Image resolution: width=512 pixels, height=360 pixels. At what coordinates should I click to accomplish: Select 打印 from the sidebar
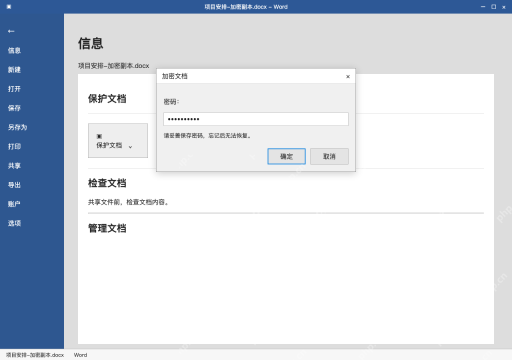coord(14,146)
